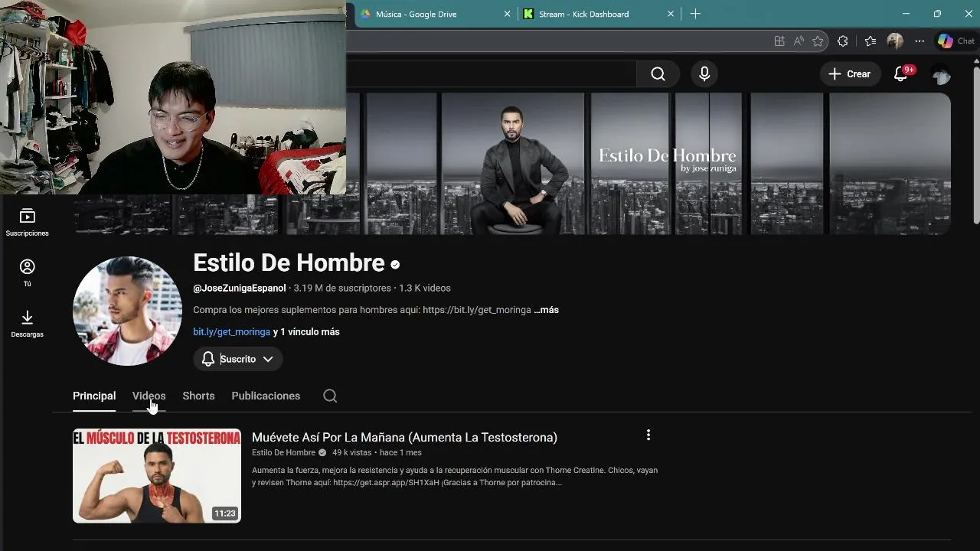Screen dimensions: 980x551
Task: Switch to Música - Google Drive tab
Action: point(425,14)
